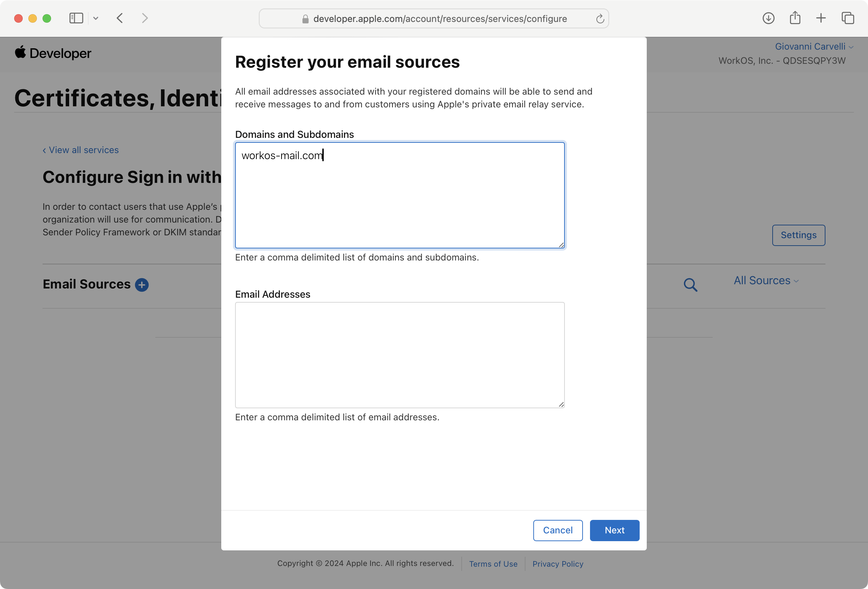The height and width of the screenshot is (589, 868).
Task: Click into the Email Addresses text area
Action: (x=399, y=355)
